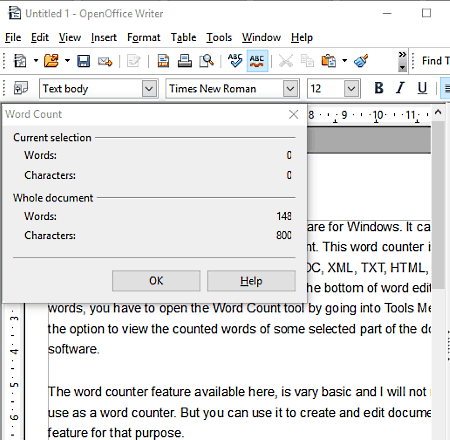Screen dimensions: 450x440
Task: Click the Cut scissors icon
Action: [x=286, y=61]
